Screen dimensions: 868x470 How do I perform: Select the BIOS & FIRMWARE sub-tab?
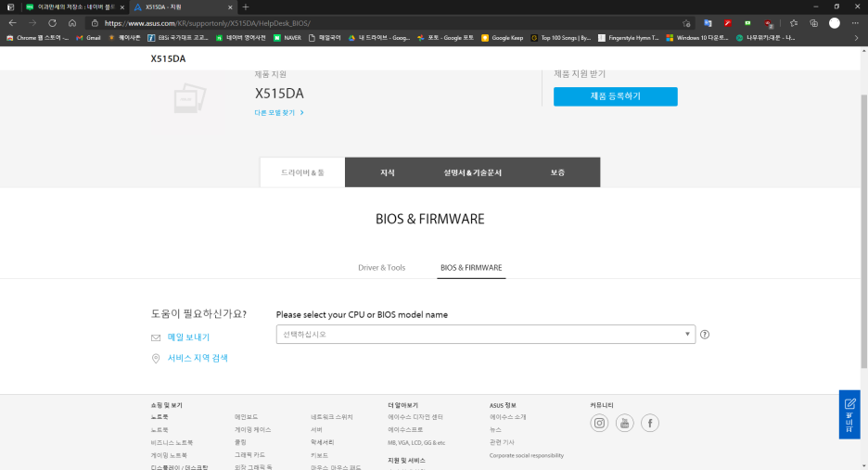tap(471, 267)
